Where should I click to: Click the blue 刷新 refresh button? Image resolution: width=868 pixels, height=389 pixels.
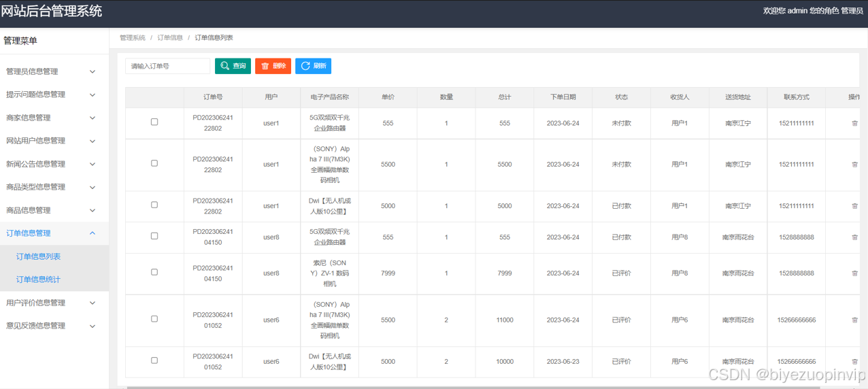tap(313, 66)
